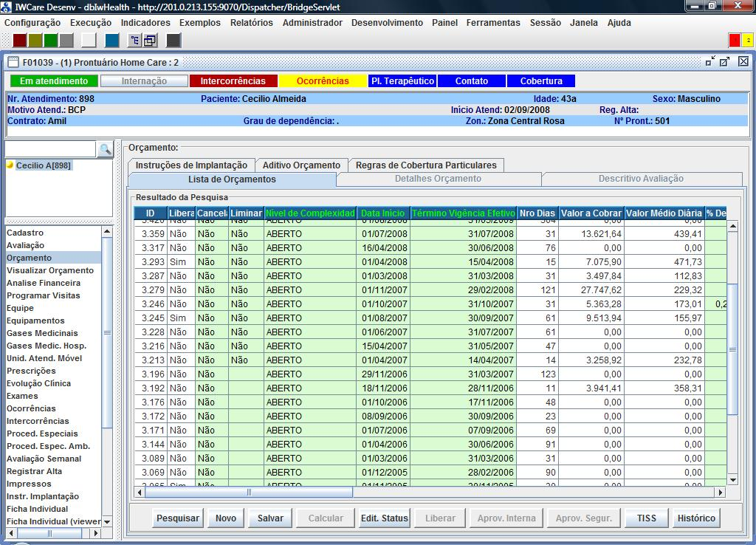Select patient Cecilio A[898] in tree
Viewport: 756px width, 545px height.
[x=43, y=166]
